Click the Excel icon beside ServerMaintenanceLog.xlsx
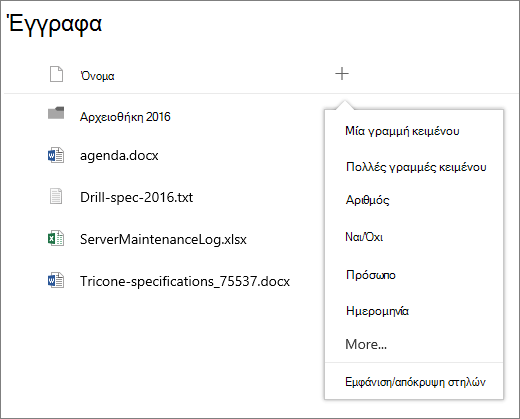The width and height of the screenshot is (520, 419). coord(56,238)
